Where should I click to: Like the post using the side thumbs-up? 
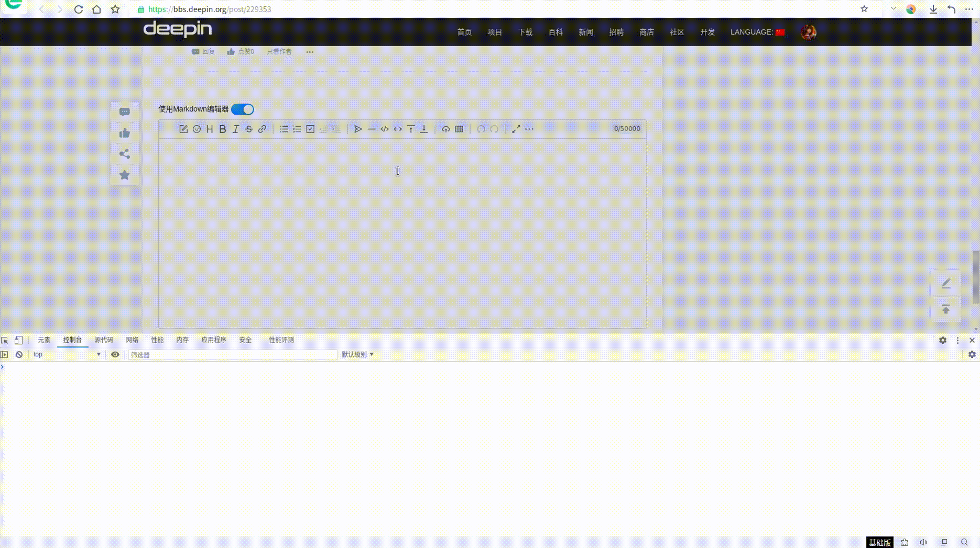(x=124, y=133)
